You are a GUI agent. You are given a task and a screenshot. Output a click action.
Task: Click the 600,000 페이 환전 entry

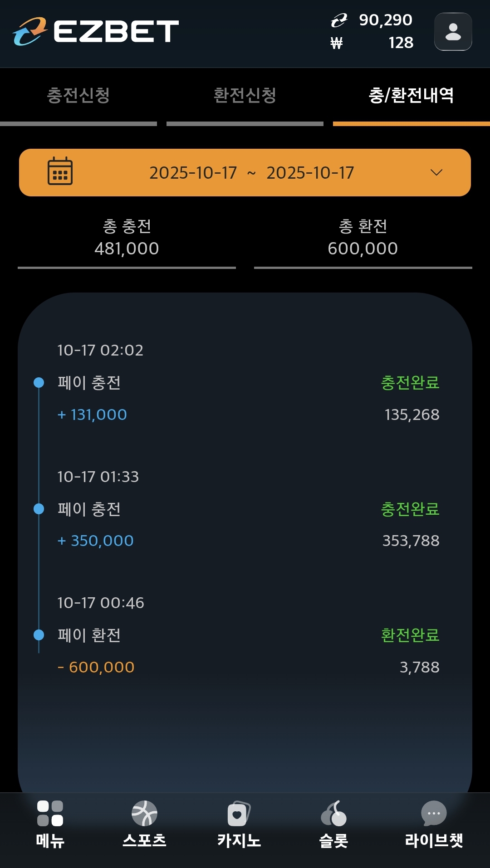(x=96, y=667)
